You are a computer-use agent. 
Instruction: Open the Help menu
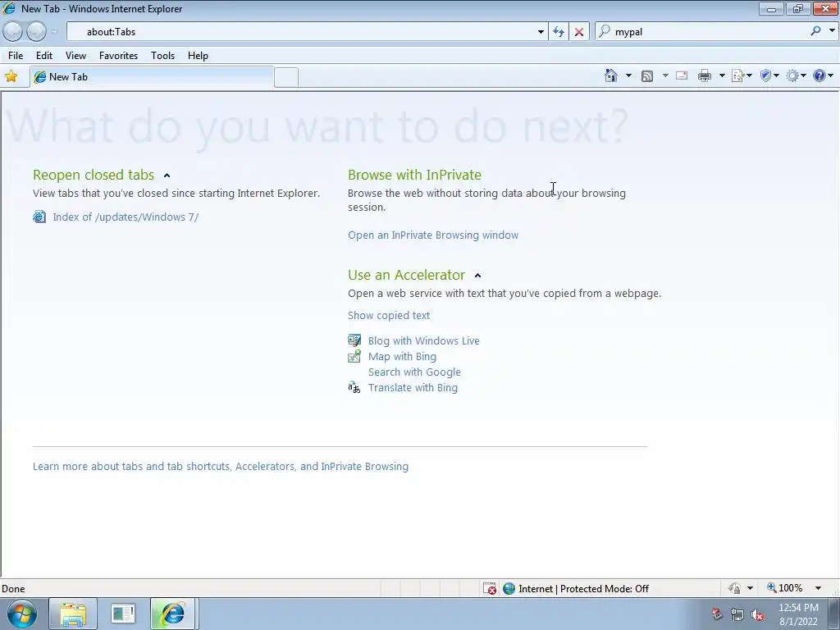point(198,56)
